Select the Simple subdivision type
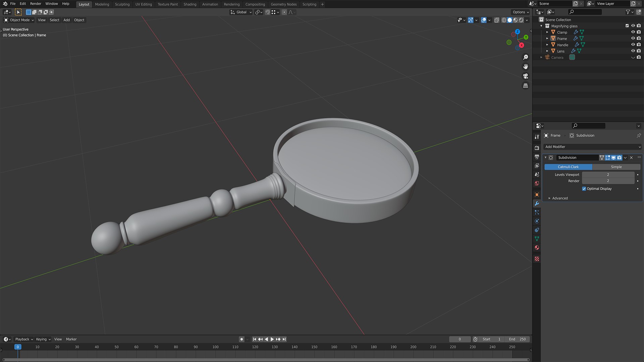644x362 pixels. click(x=616, y=167)
